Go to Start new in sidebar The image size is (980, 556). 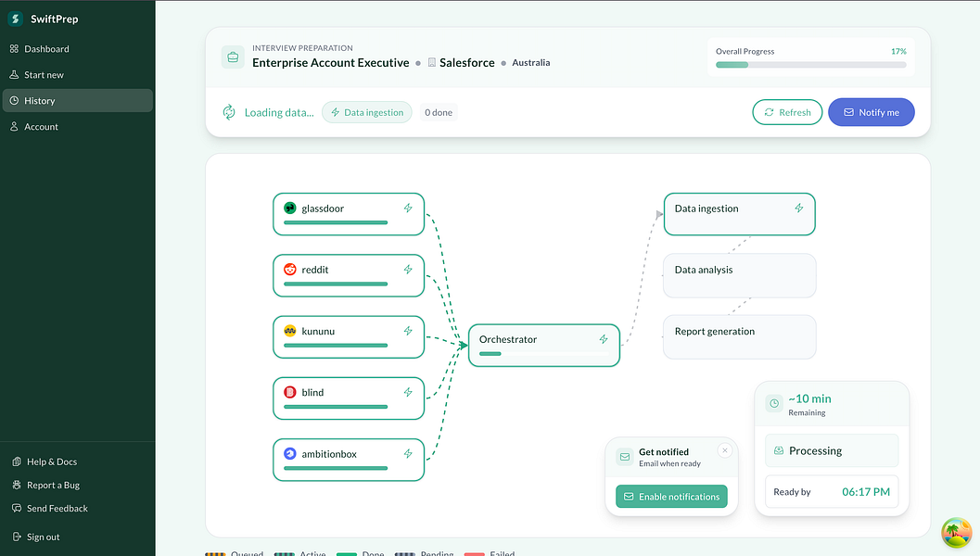pos(78,75)
